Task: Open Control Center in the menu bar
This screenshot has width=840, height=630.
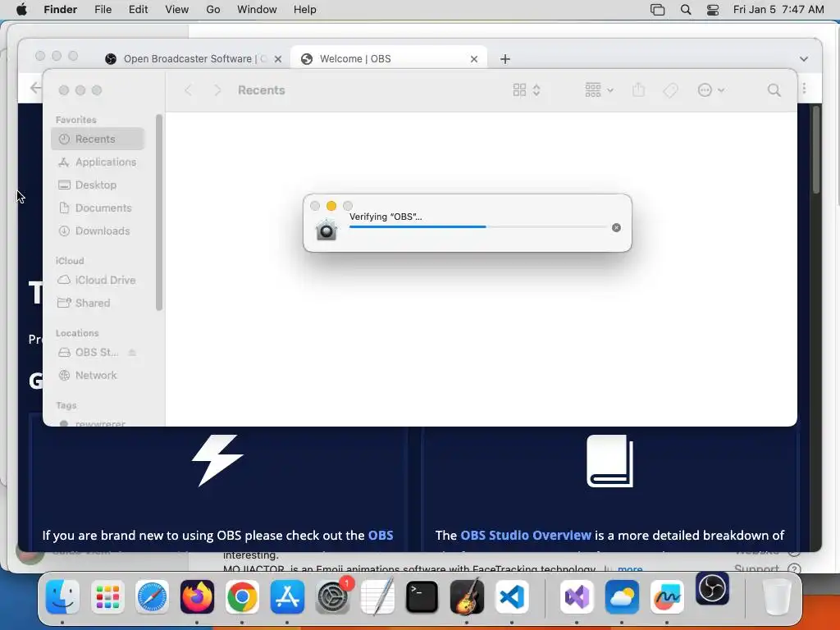Action: 713,10
